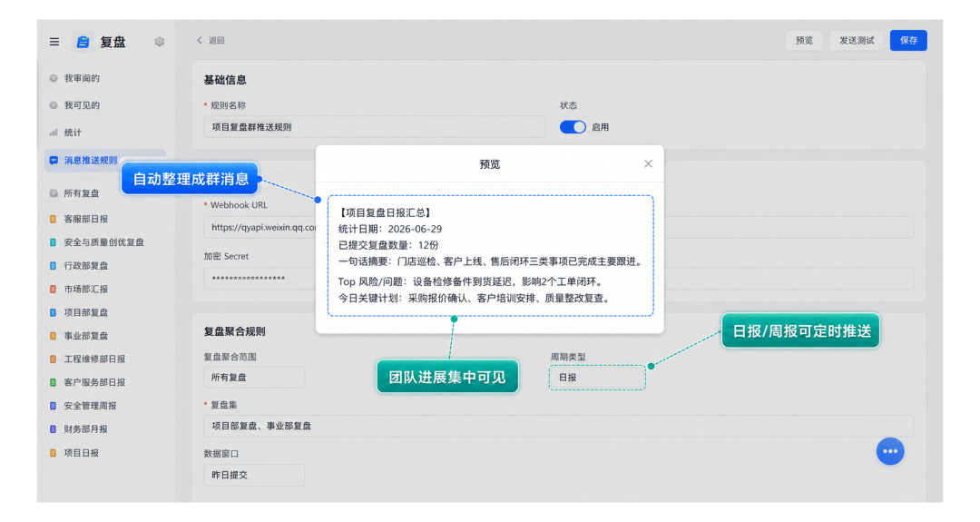Screen dimensions: 980x522
Task: Click the blue icon beside 安全管理周报
Action: [54, 406]
